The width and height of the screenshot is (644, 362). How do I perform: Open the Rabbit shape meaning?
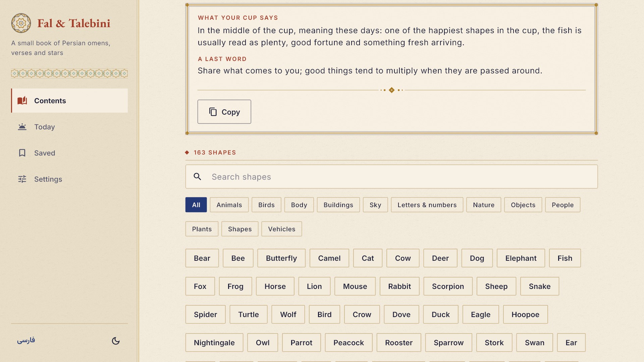399,286
